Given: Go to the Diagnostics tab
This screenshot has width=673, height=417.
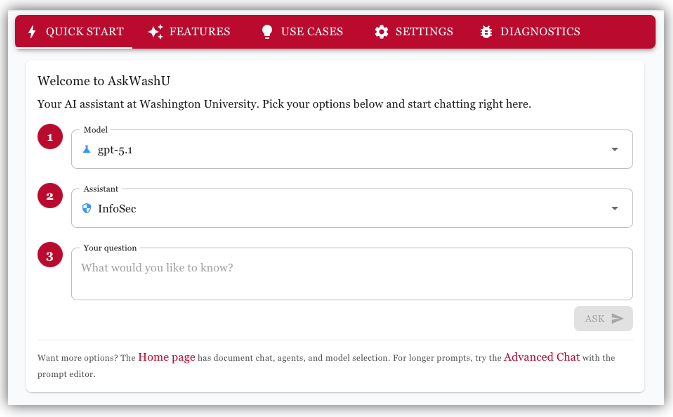Looking at the screenshot, I should tap(540, 32).
